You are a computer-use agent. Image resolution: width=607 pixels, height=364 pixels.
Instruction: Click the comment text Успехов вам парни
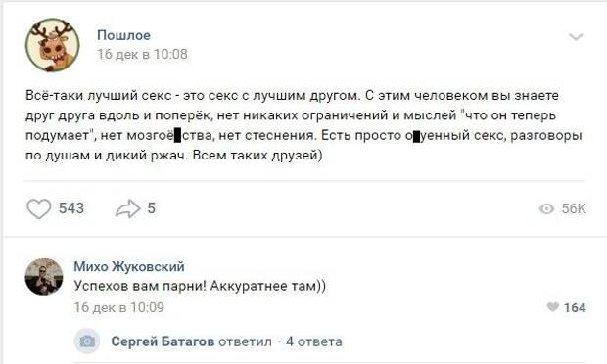200,286
